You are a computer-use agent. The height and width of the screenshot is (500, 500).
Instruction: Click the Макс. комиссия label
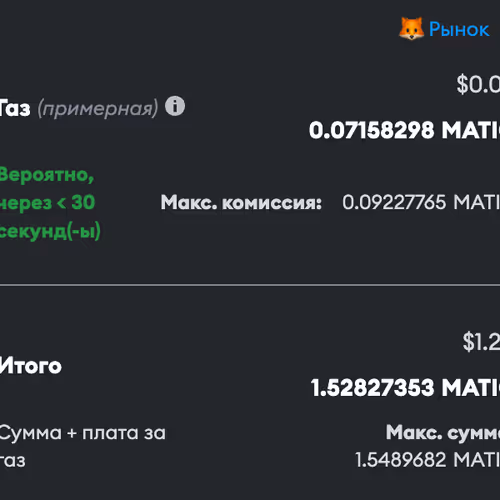(241, 202)
